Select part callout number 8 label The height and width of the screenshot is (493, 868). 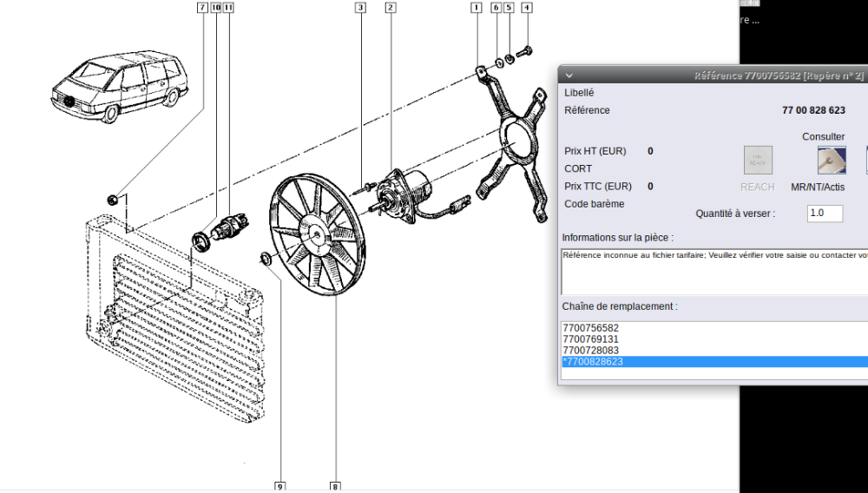pos(335,487)
